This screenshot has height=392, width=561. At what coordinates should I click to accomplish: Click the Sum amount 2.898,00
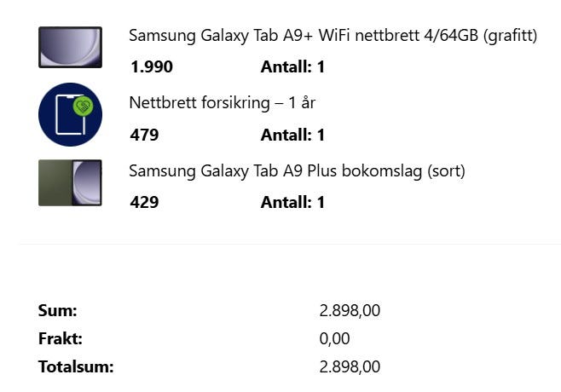click(350, 310)
